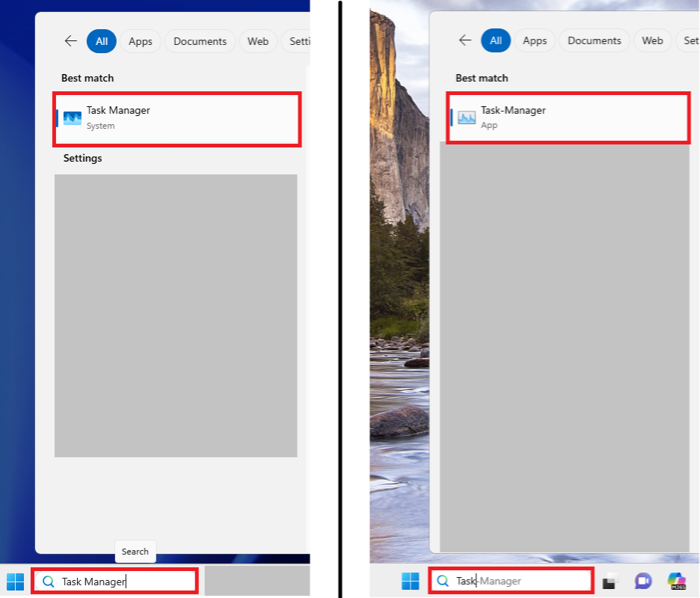Select the Documents filter in right search panel
Image resolution: width=700 pixels, height=598 pixels.
(595, 40)
